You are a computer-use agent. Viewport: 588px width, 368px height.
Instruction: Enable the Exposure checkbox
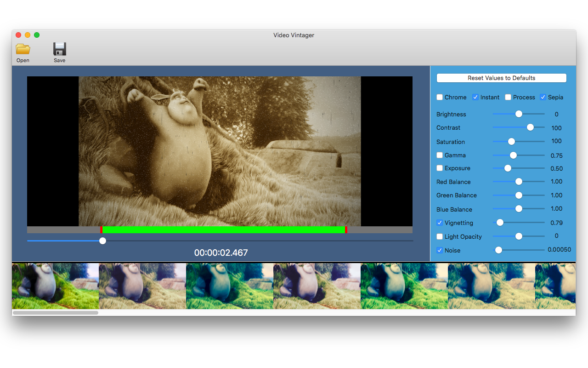click(x=440, y=168)
